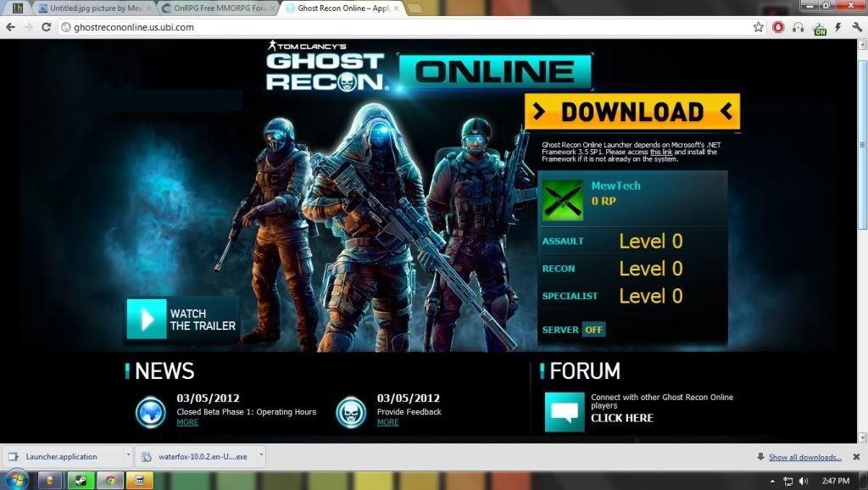Switch to the OnRPG Free MMORPG Forum tab
Image resolution: width=868 pixels, height=490 pixels.
(217, 8)
